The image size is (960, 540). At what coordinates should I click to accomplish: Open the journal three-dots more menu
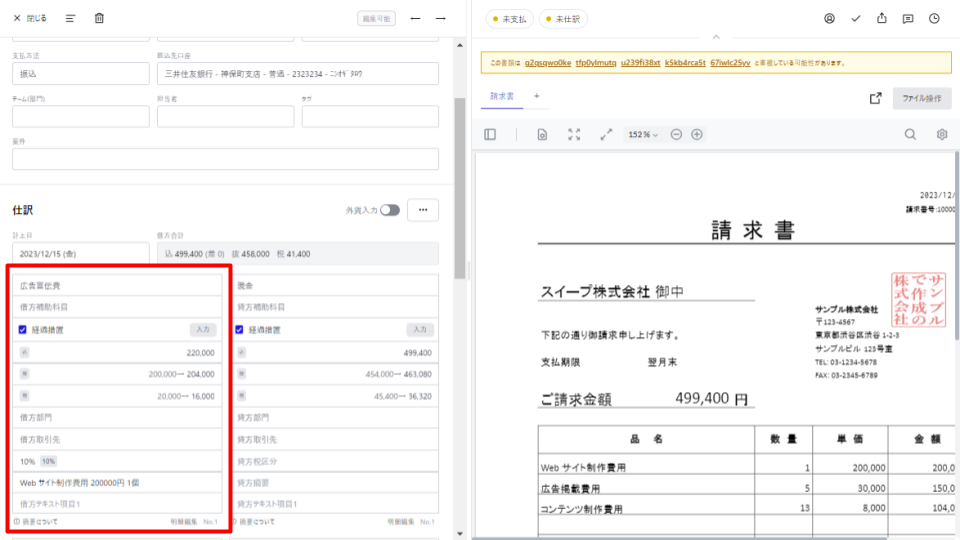(x=423, y=210)
